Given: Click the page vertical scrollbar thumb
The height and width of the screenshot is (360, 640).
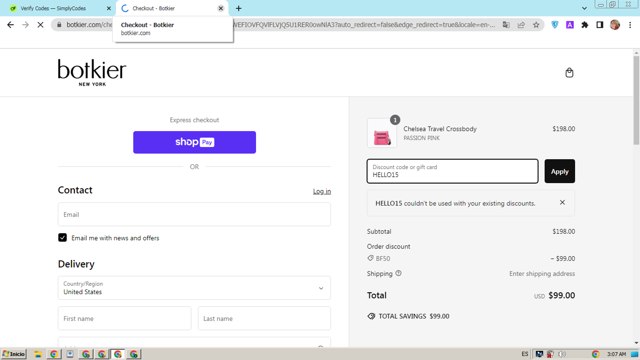Looking at the screenshot, I should [636, 100].
